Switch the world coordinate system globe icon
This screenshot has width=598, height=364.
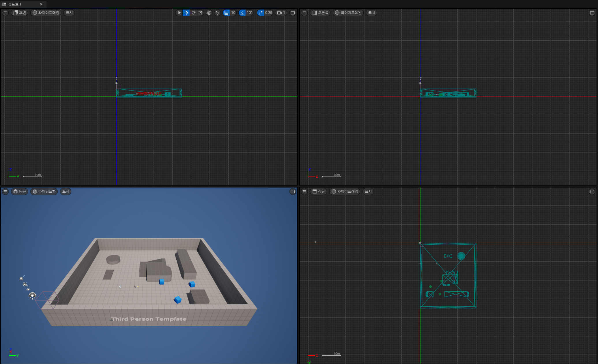point(209,13)
